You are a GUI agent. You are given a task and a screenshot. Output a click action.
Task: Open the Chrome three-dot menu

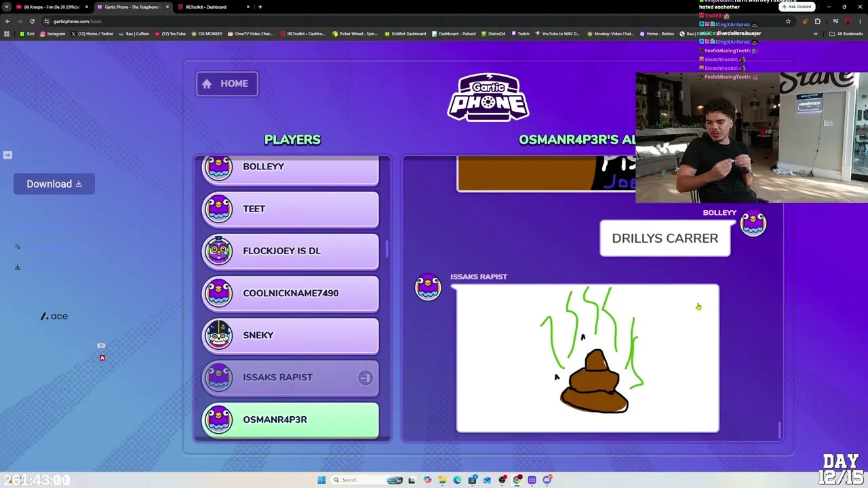coord(860,21)
